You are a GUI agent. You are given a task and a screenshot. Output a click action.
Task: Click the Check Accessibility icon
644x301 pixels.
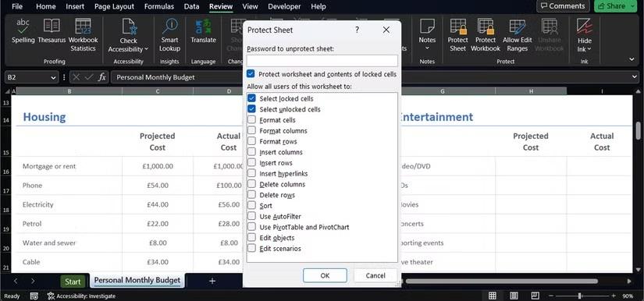pos(129,27)
